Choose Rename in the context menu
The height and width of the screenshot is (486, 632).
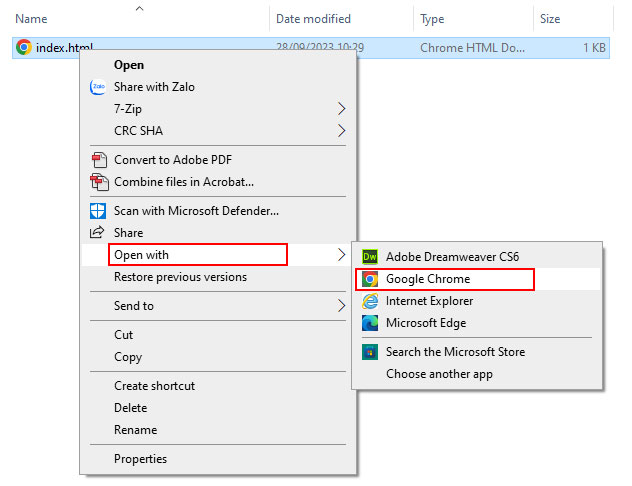[x=135, y=430]
